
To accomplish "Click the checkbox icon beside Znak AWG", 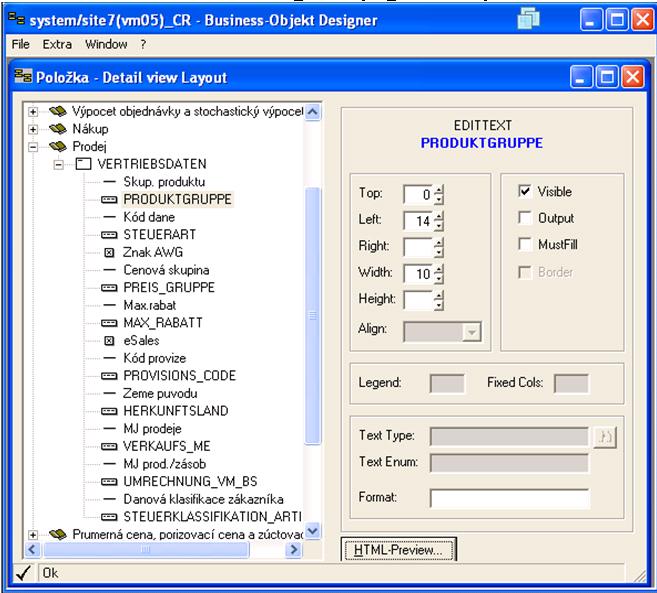I will tap(109, 252).
